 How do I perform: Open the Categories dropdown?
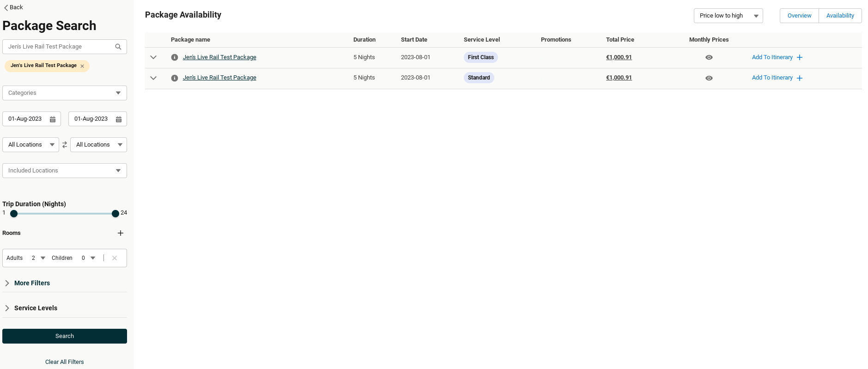coord(65,93)
